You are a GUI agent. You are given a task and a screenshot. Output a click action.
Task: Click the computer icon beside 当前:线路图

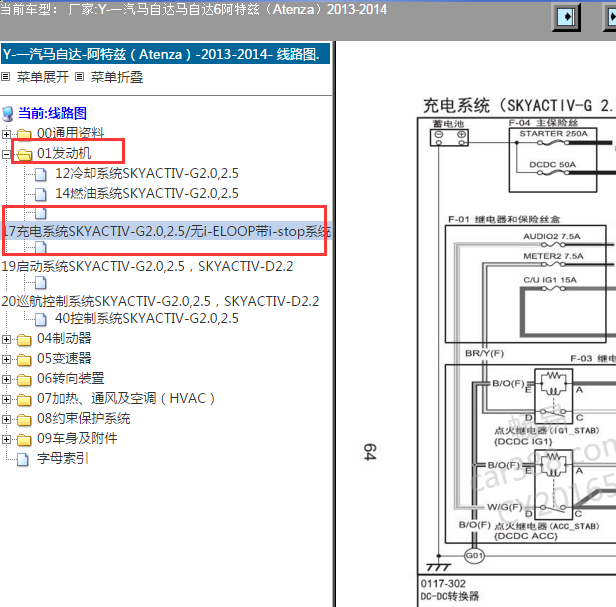8,114
